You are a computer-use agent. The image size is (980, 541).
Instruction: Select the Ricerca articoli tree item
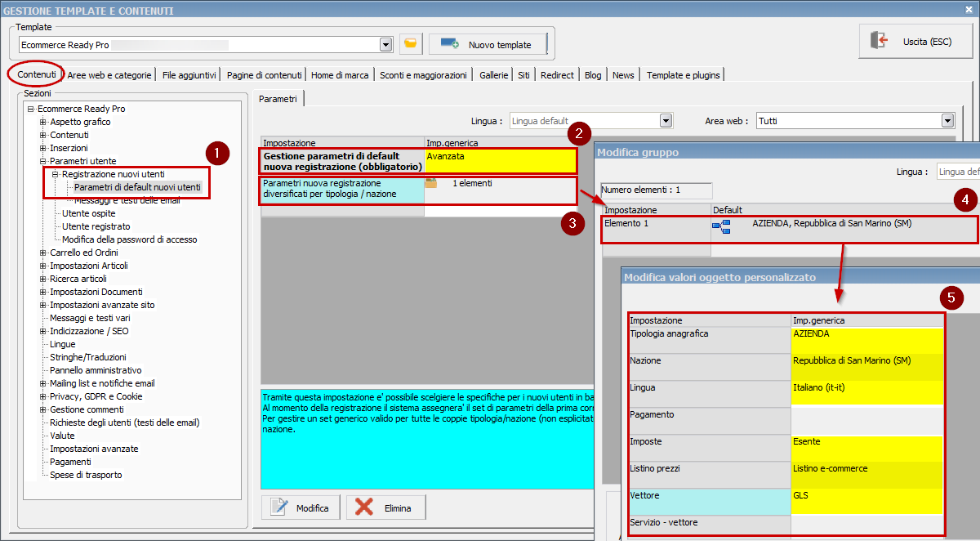point(78,279)
